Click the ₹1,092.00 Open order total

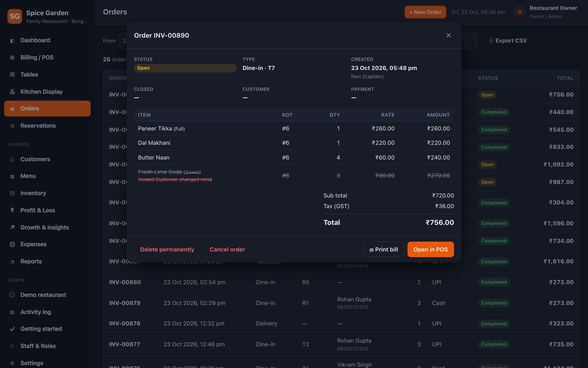point(558,165)
